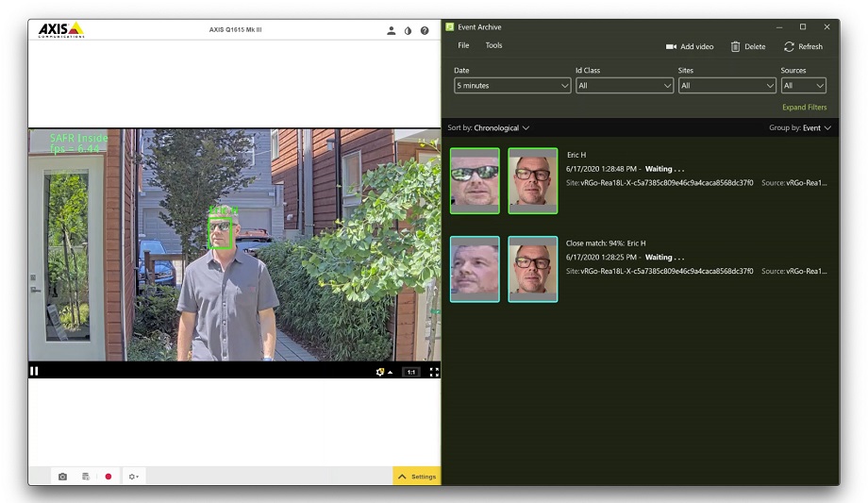Open the Tools menu in Event Archive
Viewport: 868px width, 503px height.
(x=493, y=45)
